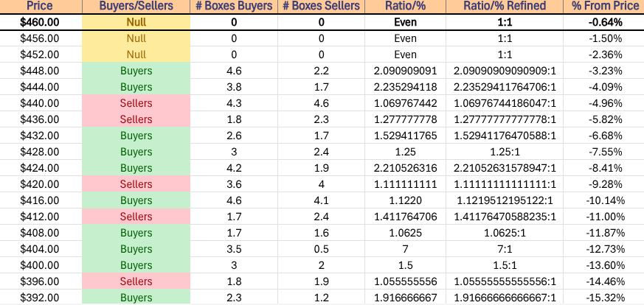Click the Ratio/% Refined column header
This screenshot has height=305, width=644.
(496, 6)
